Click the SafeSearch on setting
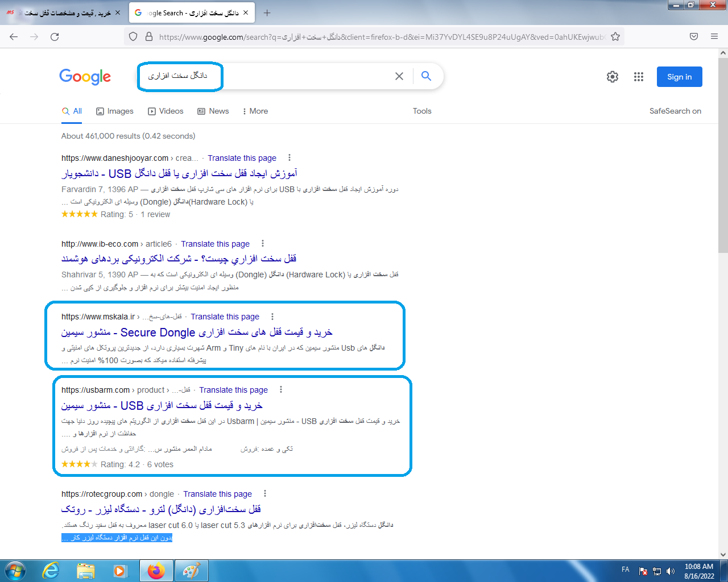The image size is (728, 582). pos(675,111)
